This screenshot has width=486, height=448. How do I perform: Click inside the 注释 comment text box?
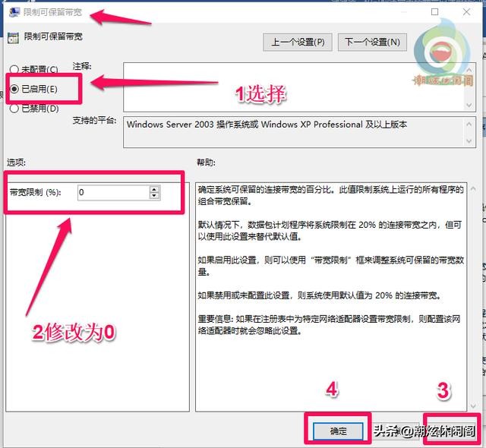click(x=294, y=87)
